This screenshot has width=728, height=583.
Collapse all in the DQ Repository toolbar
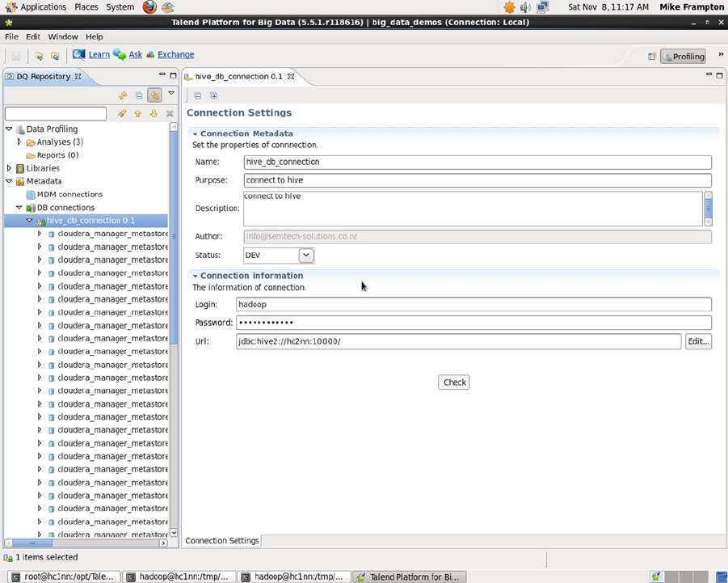point(139,95)
